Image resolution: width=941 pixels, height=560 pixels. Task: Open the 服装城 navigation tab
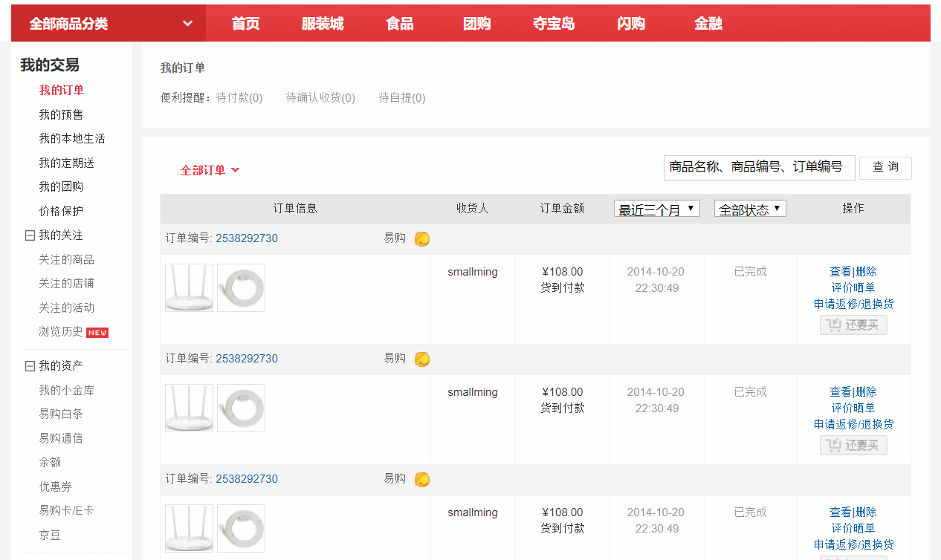click(x=323, y=24)
